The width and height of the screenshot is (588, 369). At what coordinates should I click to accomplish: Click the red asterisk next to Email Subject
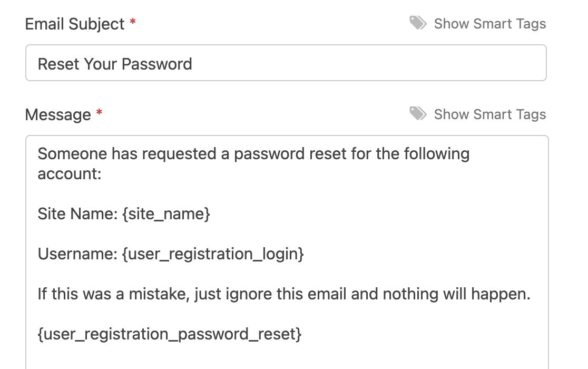coord(133,23)
